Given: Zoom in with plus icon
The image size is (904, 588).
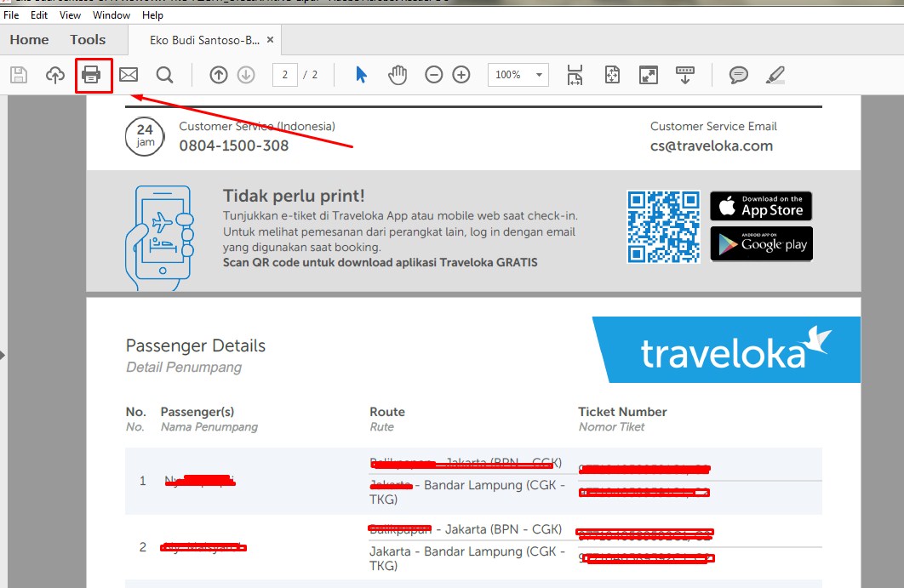Looking at the screenshot, I should click(461, 75).
